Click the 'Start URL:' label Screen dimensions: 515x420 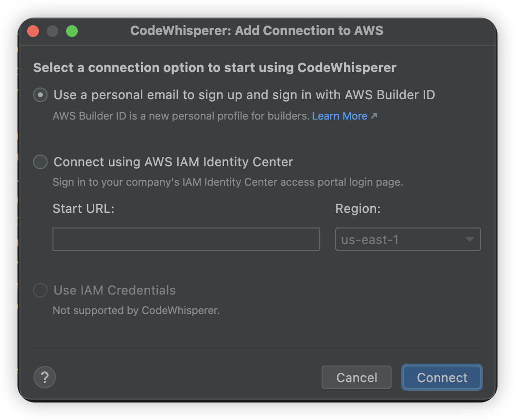(x=84, y=209)
